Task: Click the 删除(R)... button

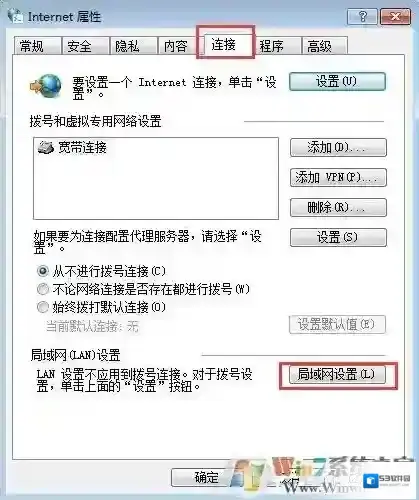Action: pyautogui.click(x=338, y=207)
